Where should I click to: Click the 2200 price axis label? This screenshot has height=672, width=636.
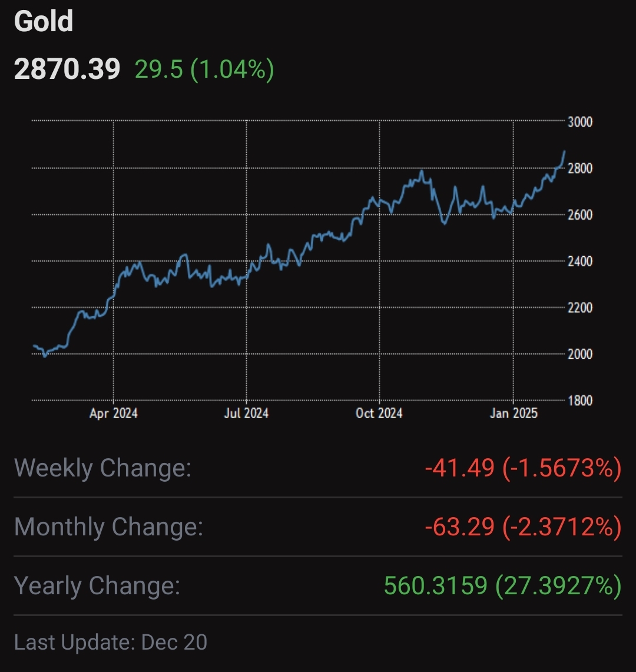(580, 307)
